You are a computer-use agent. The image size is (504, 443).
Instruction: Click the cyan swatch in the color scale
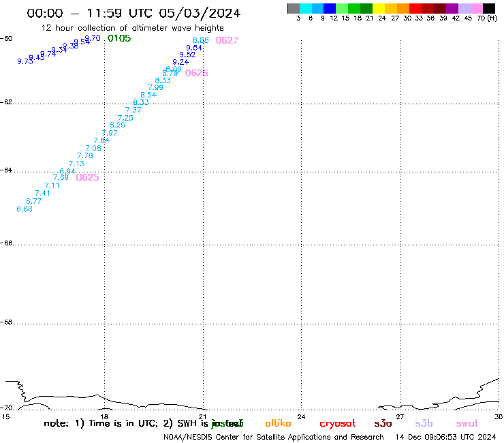pos(306,8)
